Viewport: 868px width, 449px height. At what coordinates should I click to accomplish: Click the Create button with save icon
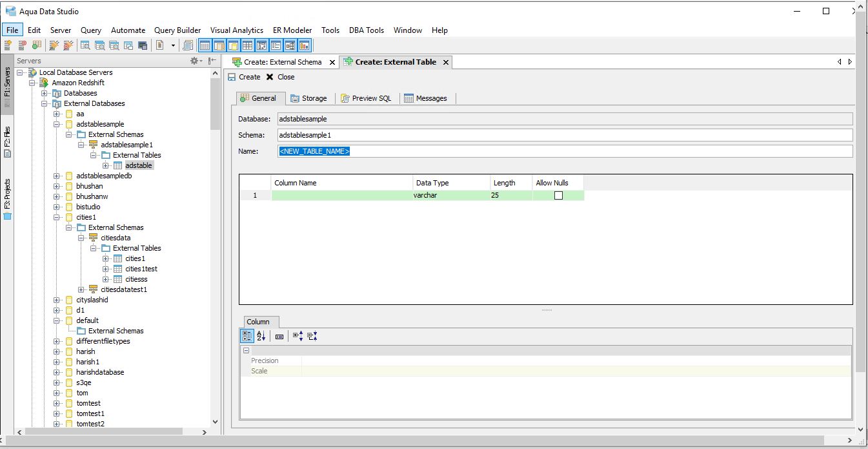244,77
